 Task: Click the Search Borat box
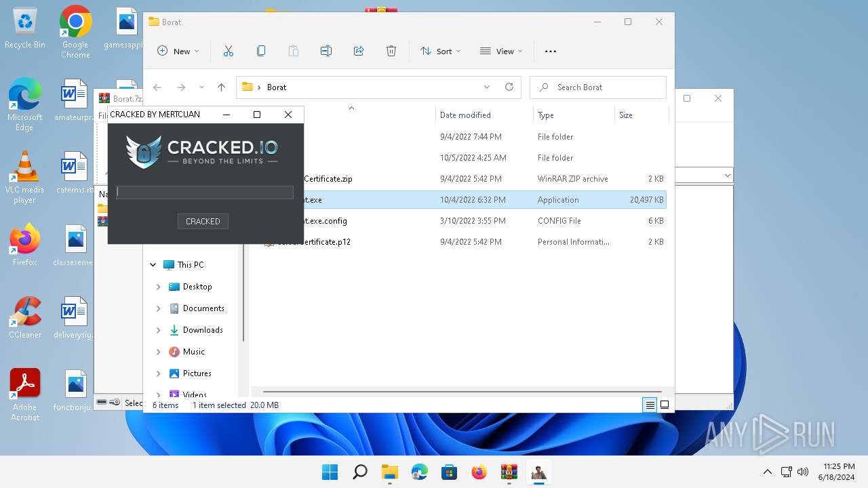(x=597, y=87)
